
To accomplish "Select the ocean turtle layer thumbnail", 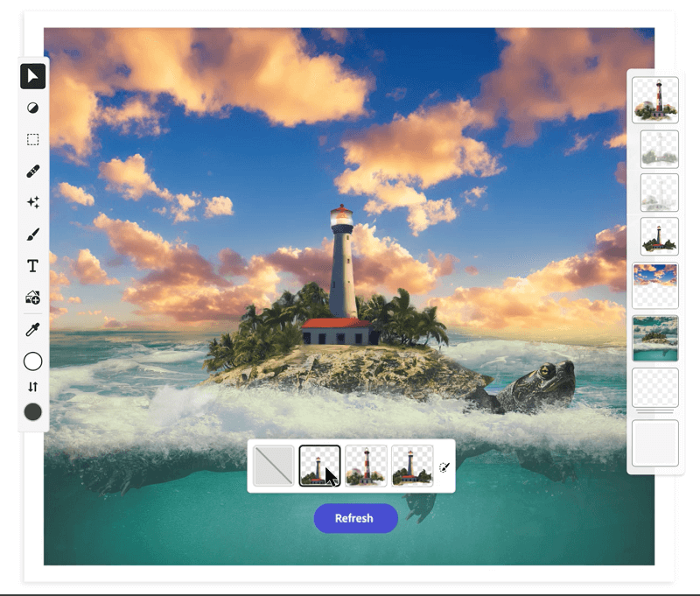I will coord(654,339).
